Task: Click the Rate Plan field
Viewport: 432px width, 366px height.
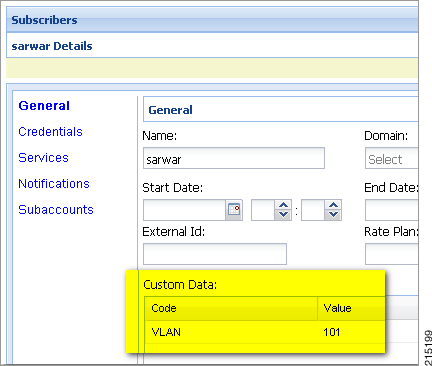Action: tap(392, 254)
